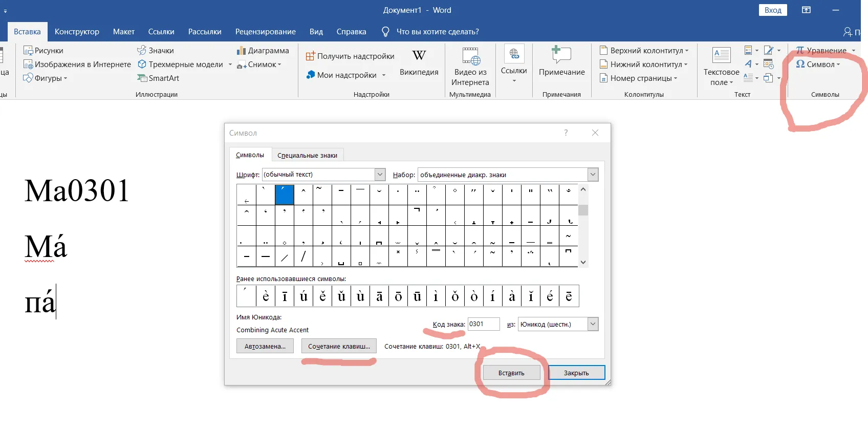Choose recently used symbol ē
Screen dimensions: 868x429
click(x=569, y=296)
